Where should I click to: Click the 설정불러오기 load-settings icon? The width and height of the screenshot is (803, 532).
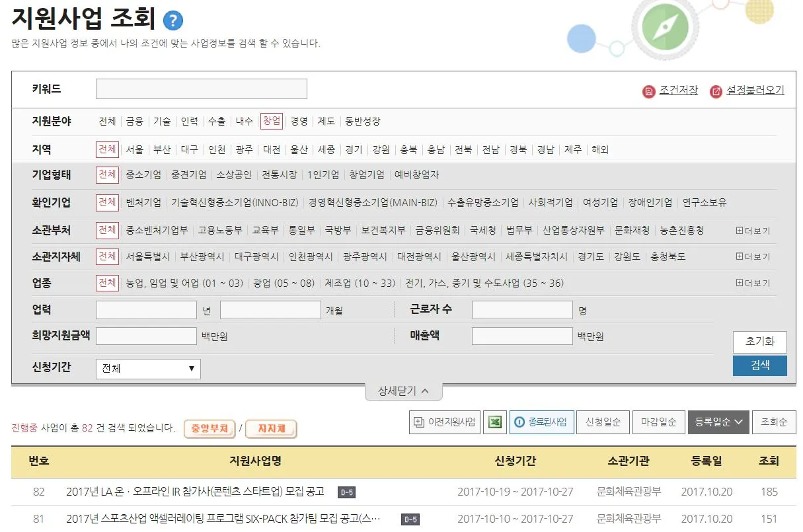point(716,91)
